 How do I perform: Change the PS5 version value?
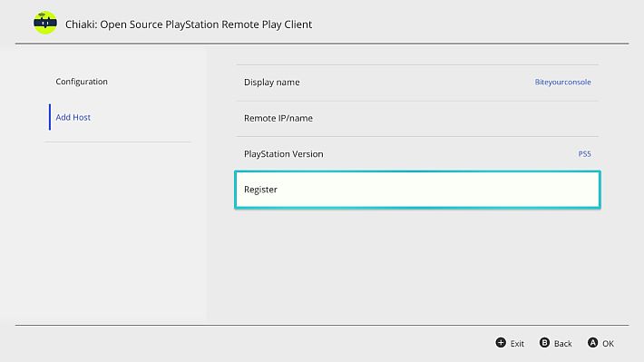[584, 154]
